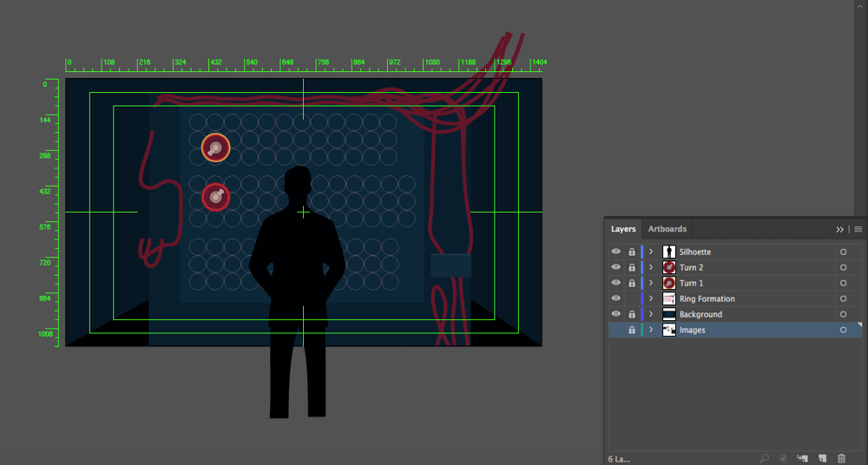Screen dimensions: 868x465
Task: Switch to the Layers tab
Action: [x=623, y=229]
